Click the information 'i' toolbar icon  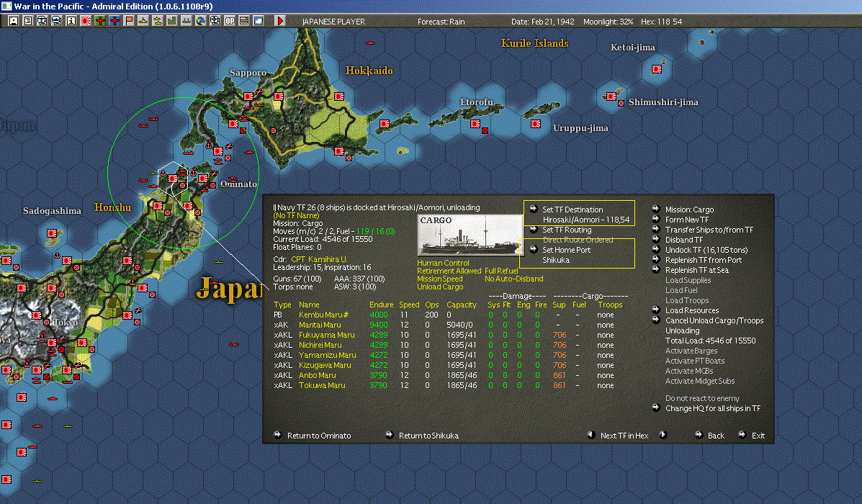[71, 21]
